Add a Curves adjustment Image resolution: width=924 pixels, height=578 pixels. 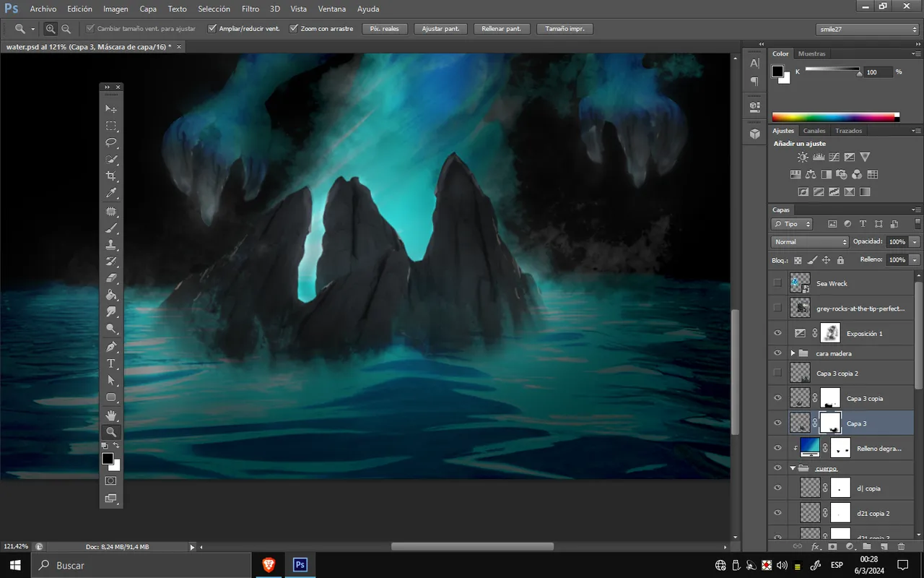834,157
